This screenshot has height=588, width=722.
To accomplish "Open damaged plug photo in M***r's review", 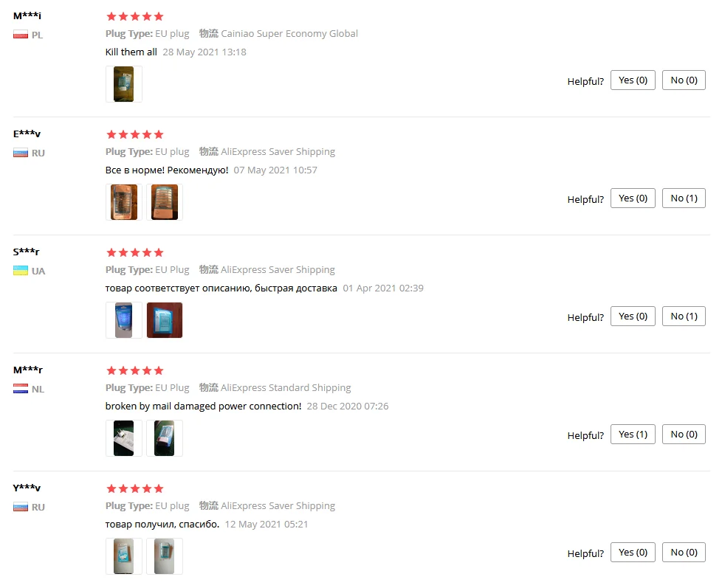I will pos(124,438).
